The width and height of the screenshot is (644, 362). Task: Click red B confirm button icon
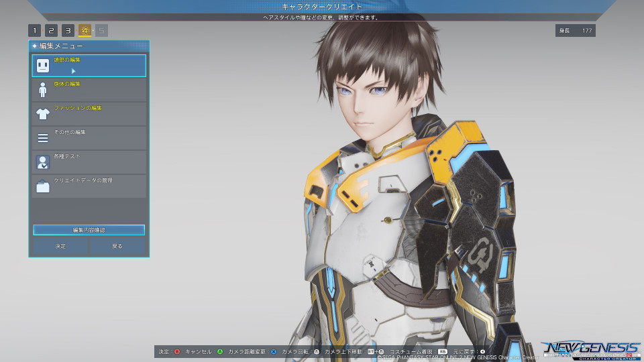(x=177, y=352)
